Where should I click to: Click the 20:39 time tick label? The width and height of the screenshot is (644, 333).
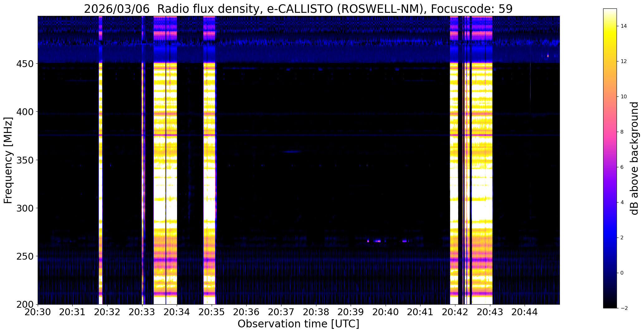[351, 312]
